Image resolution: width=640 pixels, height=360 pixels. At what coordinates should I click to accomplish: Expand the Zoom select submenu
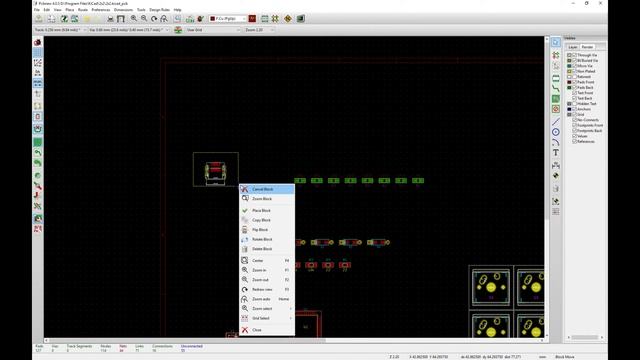[x=267, y=309]
